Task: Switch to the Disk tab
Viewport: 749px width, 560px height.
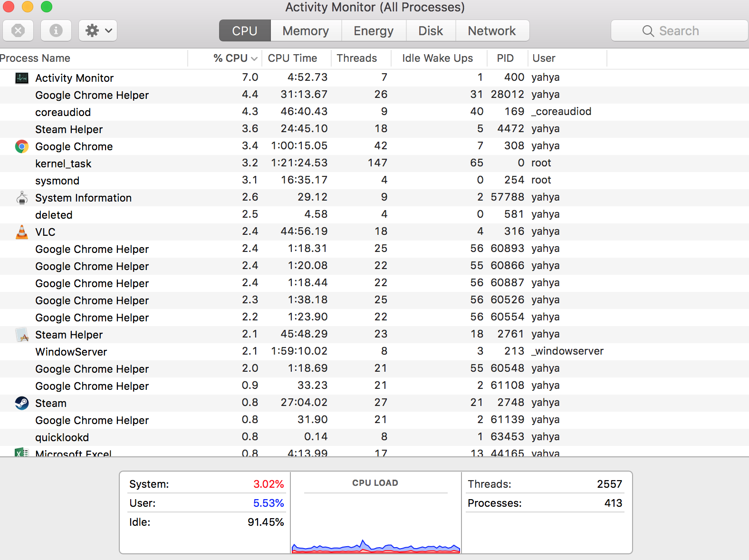Action: pyautogui.click(x=431, y=30)
